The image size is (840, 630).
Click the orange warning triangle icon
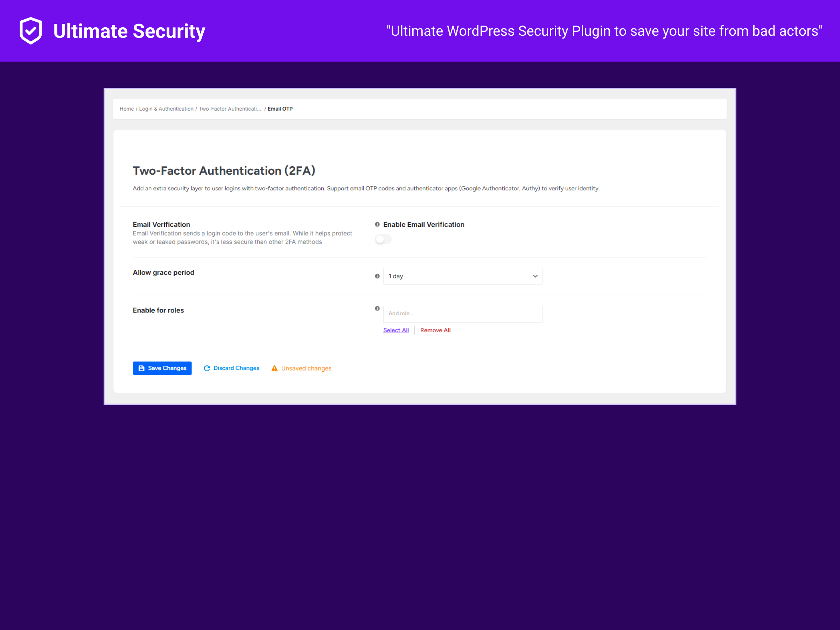tap(274, 368)
